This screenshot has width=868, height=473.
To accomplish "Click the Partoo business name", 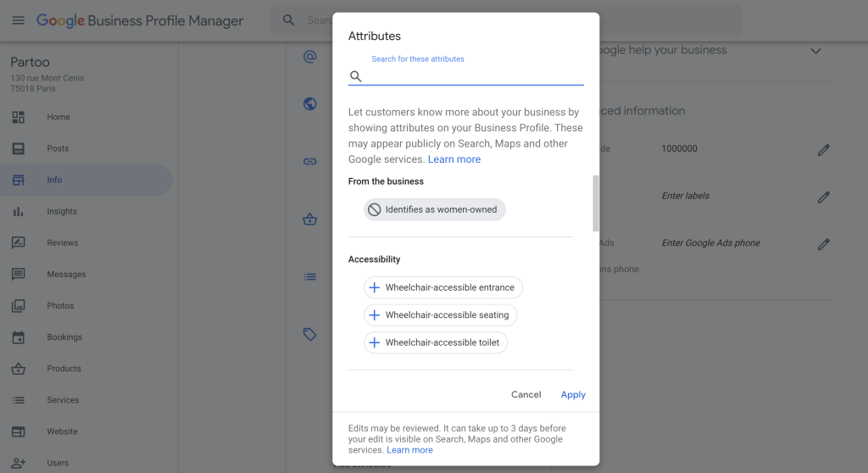I will tap(30, 62).
